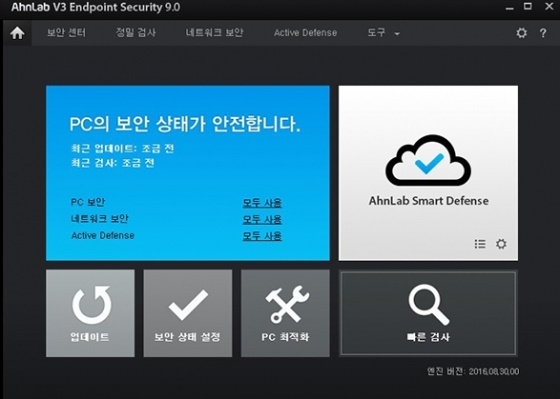Close the AhnLab V3 window
This screenshot has height=399, width=560.
(x=549, y=6)
